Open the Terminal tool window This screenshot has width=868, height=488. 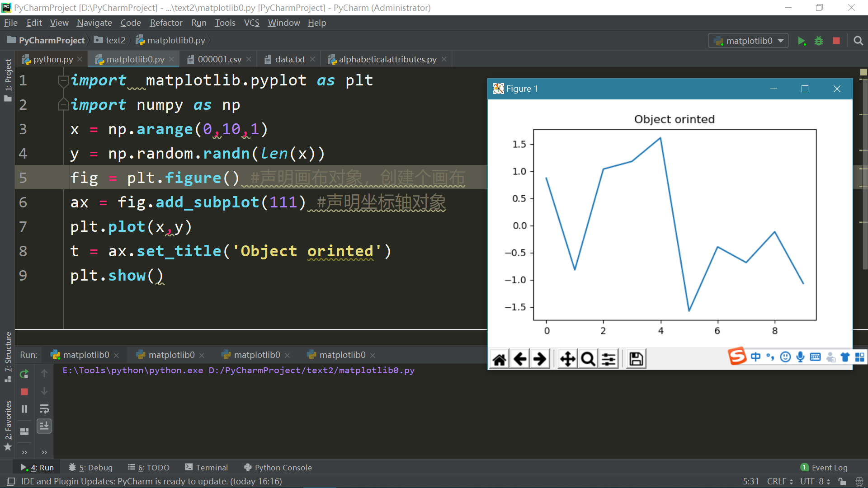pyautogui.click(x=206, y=468)
